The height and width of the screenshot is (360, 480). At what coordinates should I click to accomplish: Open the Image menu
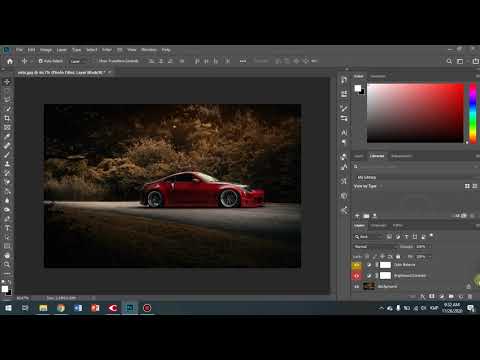(46, 50)
